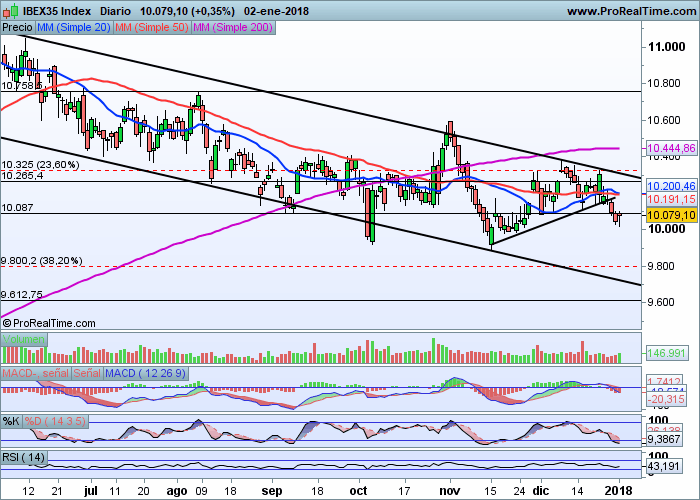Open the MM (Simple 200) indicator label

pos(233,28)
